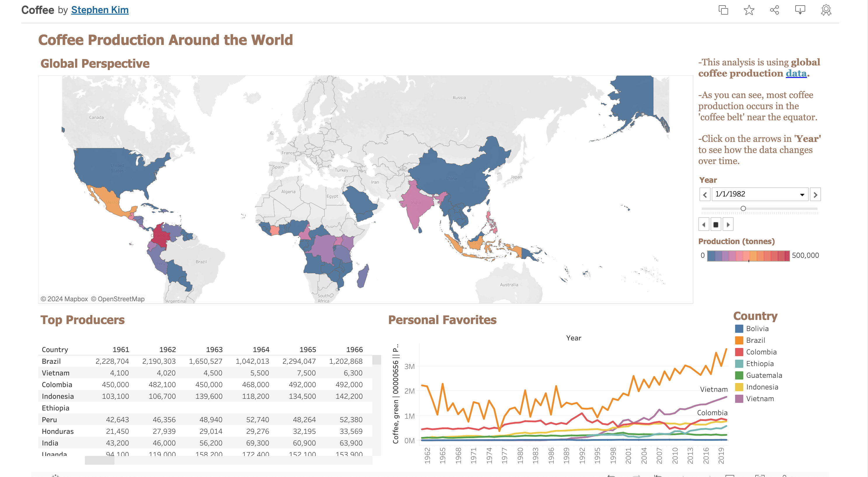Screen dimensions: 868x477
Task: Stop the year animation playback
Action: [716, 225]
